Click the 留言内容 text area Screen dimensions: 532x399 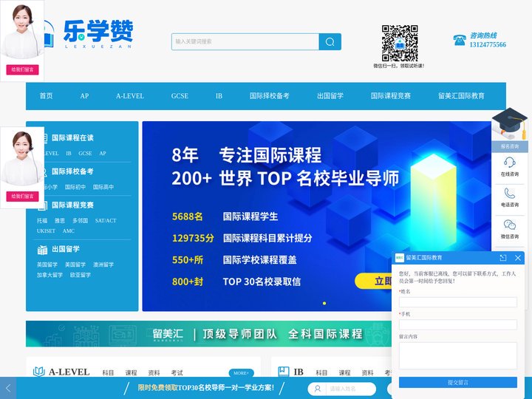458,355
